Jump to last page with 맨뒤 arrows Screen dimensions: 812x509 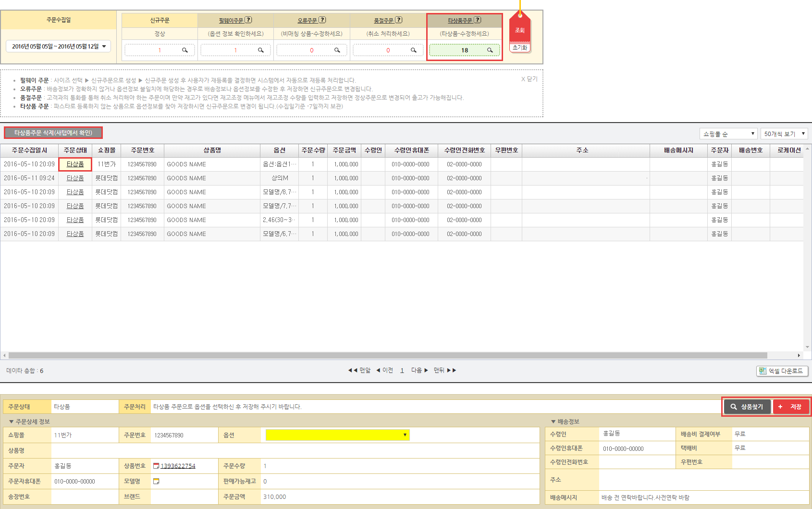pyautogui.click(x=445, y=370)
